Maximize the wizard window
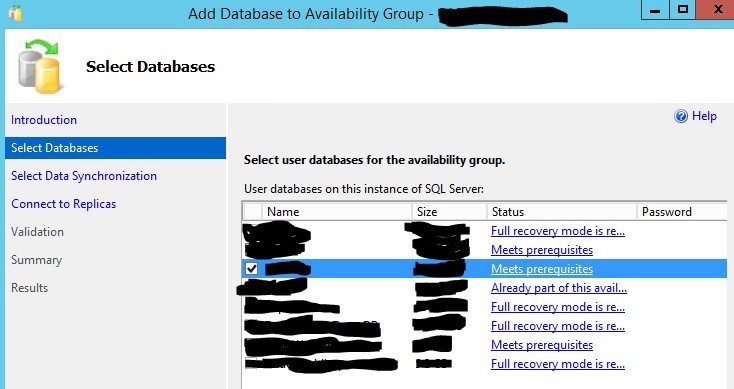734x389 pixels. pos(683,10)
